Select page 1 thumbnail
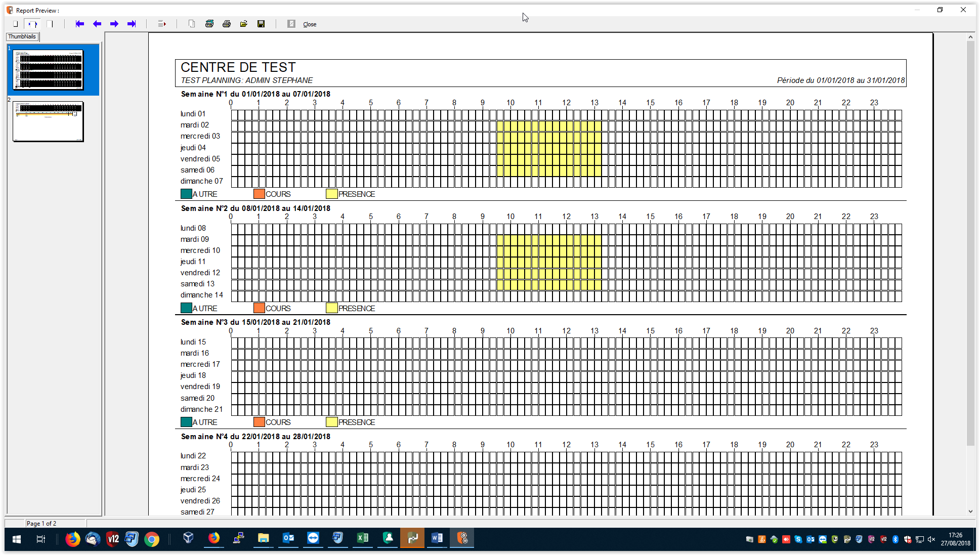This screenshot has width=980, height=555. [x=48, y=70]
